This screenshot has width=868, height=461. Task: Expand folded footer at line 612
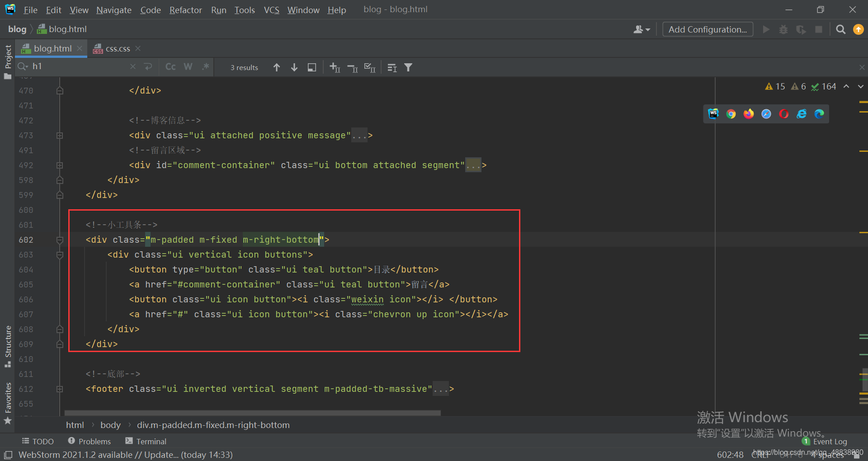(60, 389)
